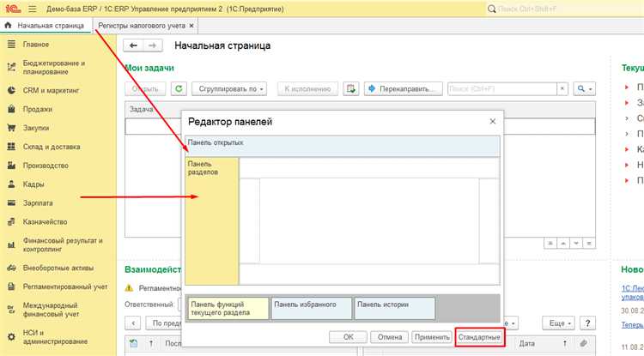Viewport: 644px width, 356px height.
Task: Click the home icon on Начальная страница tab
Action: click(x=8, y=26)
